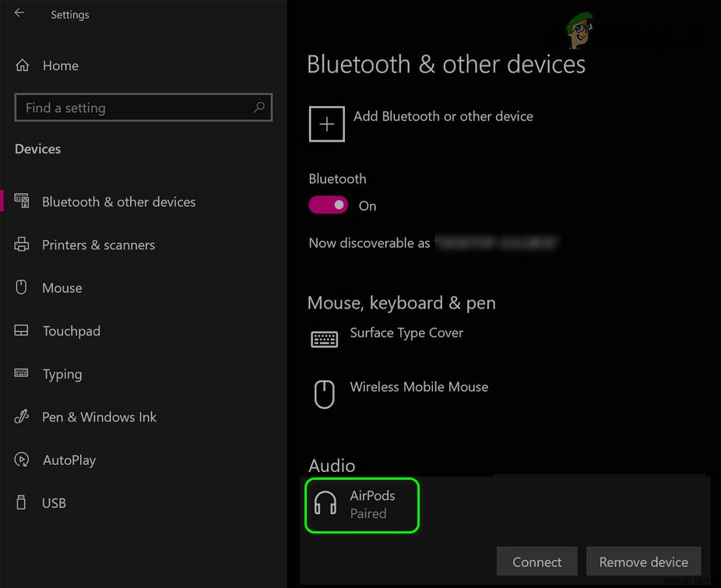Focus the Find a setting field
This screenshot has width=721, height=588.
[143, 107]
